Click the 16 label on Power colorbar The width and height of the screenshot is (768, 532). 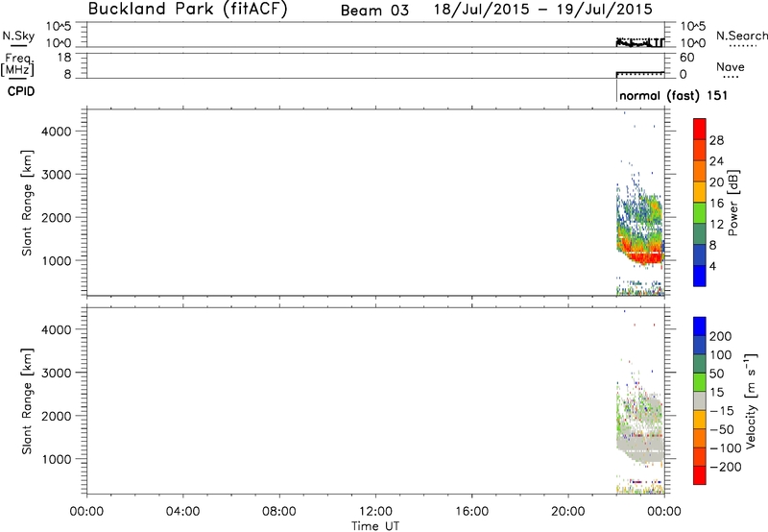tap(716, 204)
